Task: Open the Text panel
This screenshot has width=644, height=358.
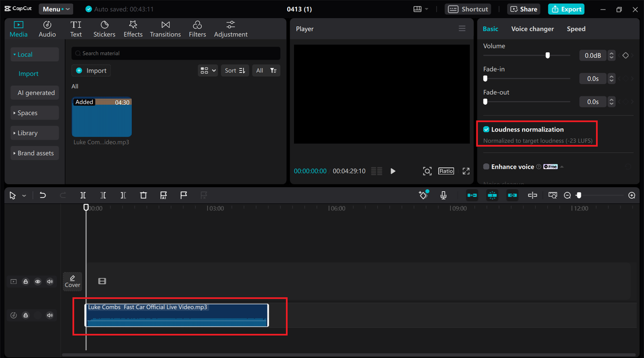Action: [x=76, y=29]
